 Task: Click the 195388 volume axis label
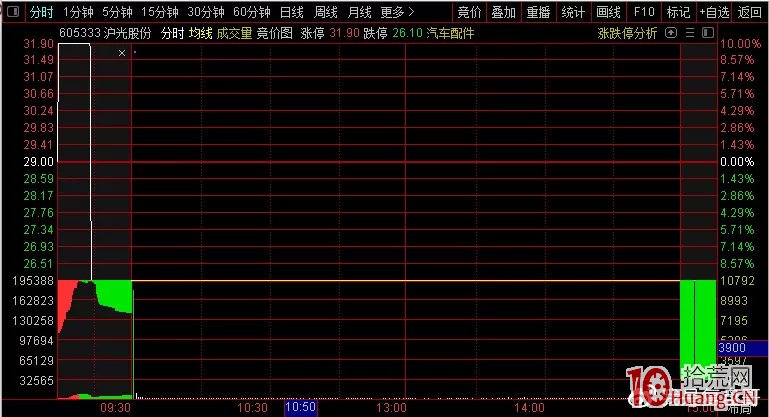pos(33,281)
